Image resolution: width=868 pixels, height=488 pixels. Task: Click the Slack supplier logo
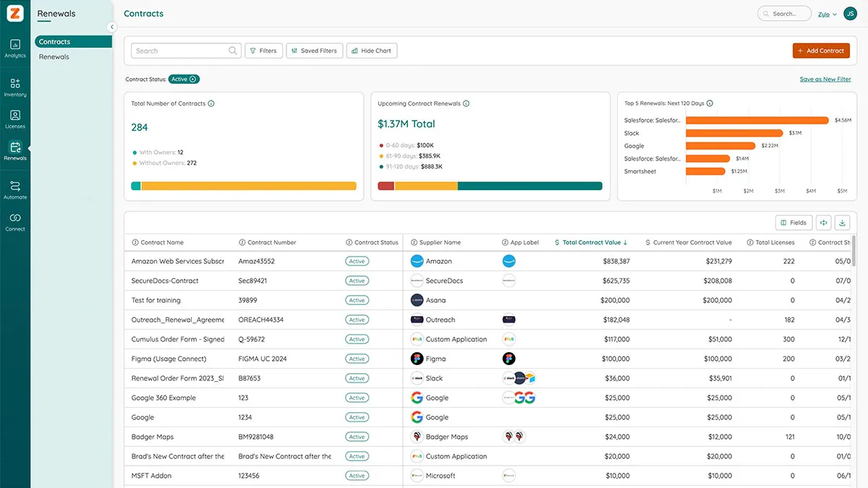(417, 378)
